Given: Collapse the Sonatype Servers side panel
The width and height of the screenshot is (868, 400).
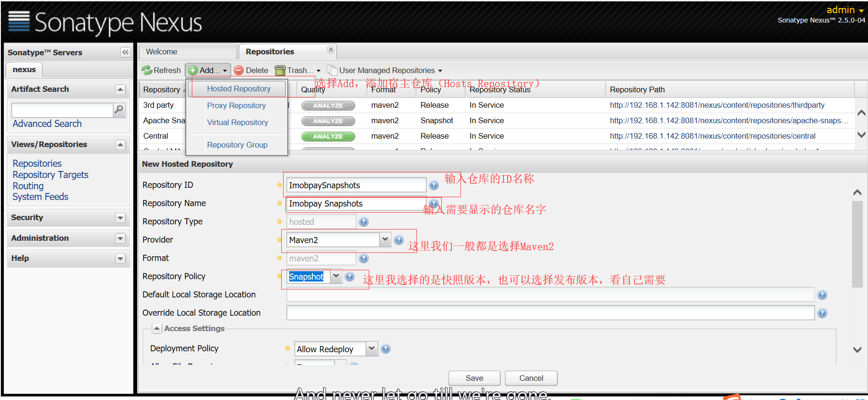Looking at the screenshot, I should 125,52.
